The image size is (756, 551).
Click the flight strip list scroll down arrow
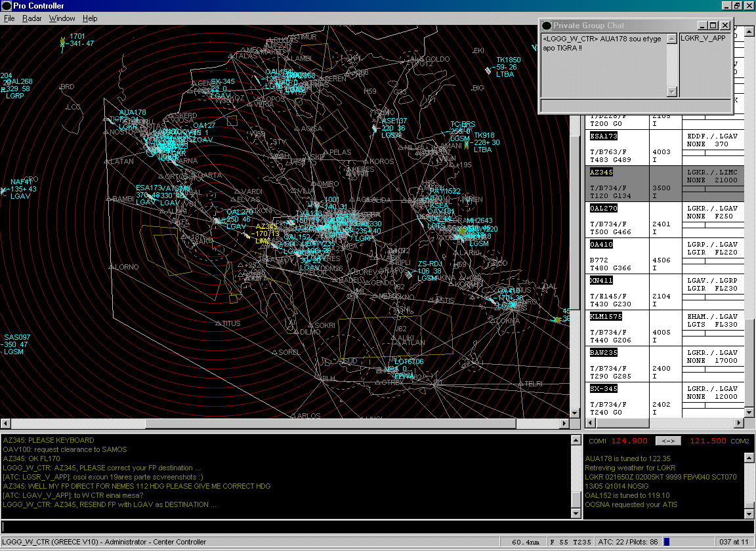point(749,413)
